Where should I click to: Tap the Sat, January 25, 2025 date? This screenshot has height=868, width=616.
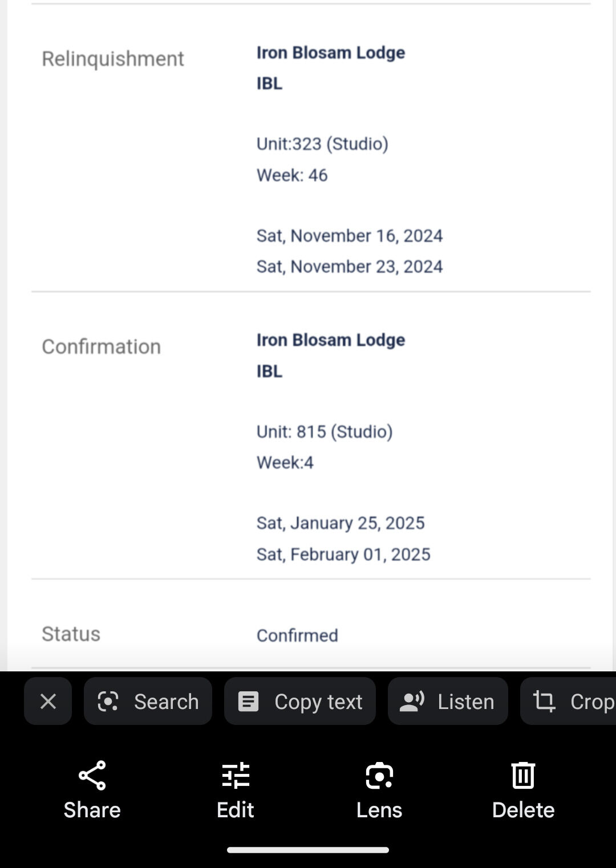pyautogui.click(x=341, y=523)
